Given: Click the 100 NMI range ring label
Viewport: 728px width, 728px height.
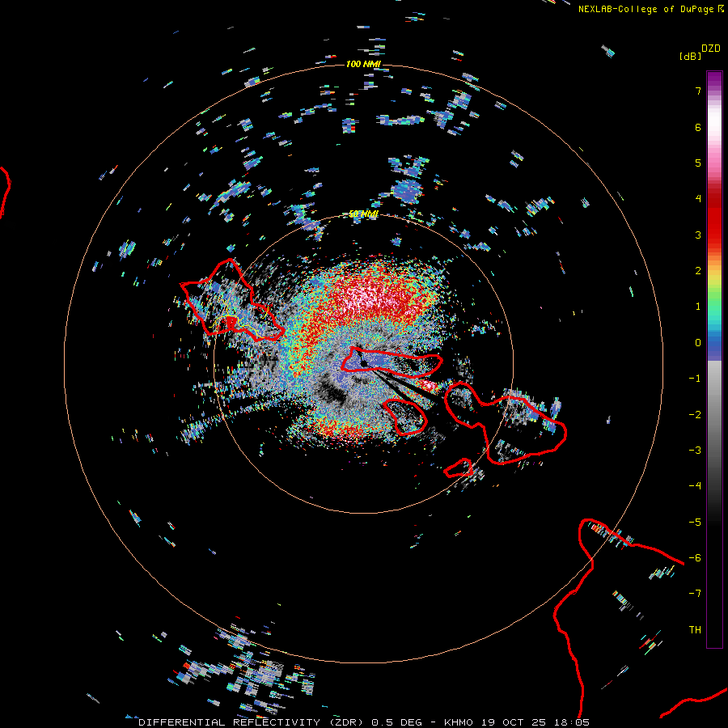Looking at the screenshot, I should pyautogui.click(x=363, y=64).
